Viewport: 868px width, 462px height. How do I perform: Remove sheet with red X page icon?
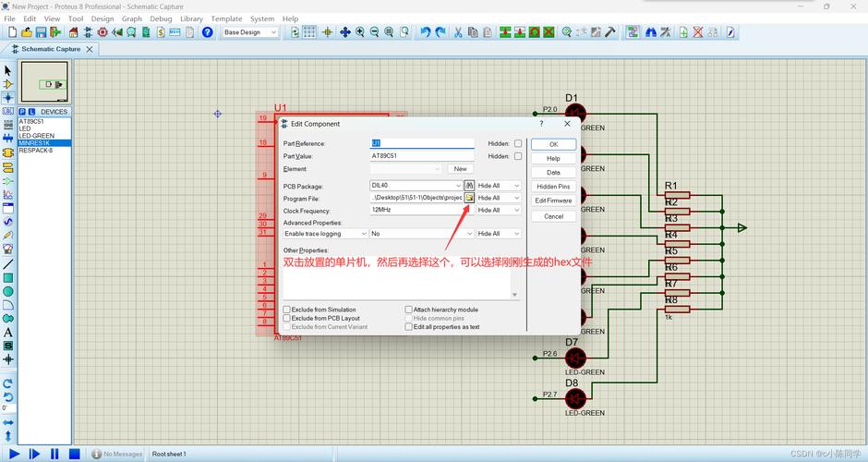698,32
